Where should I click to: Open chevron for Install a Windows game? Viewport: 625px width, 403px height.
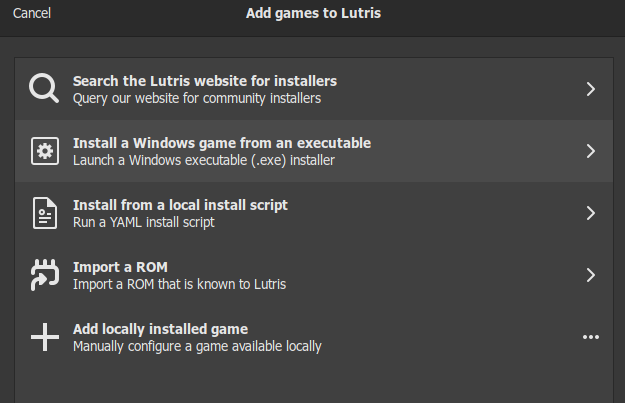(591, 151)
